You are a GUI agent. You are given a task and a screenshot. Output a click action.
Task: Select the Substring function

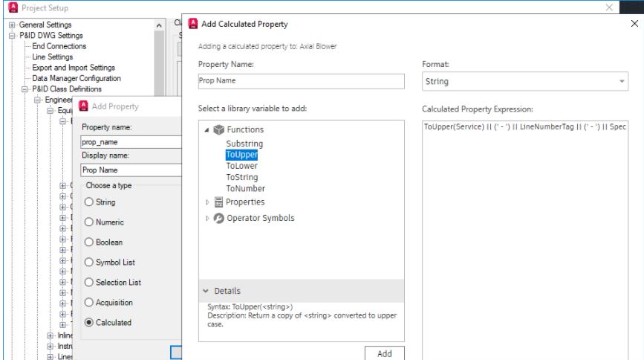(244, 144)
